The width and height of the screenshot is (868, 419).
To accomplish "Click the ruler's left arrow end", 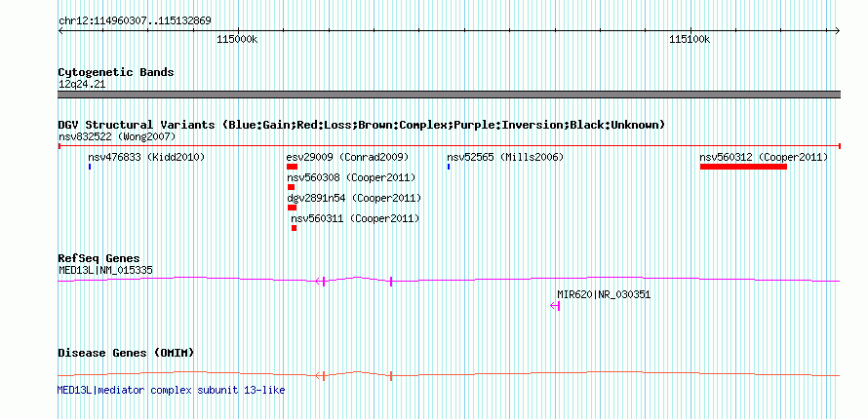I will point(60,31).
